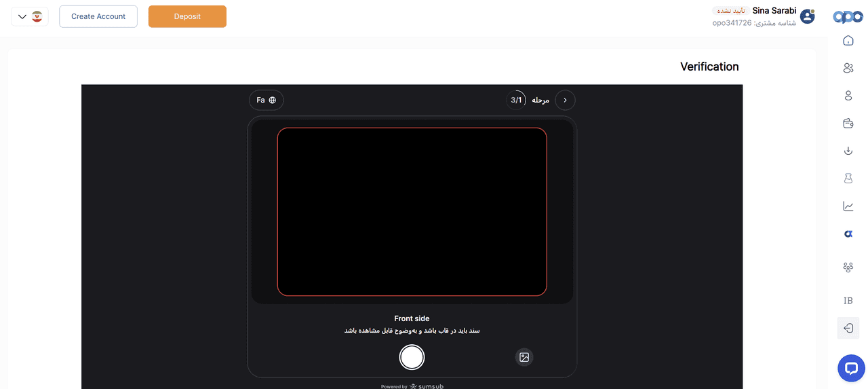Click the orange Deposit button

(x=187, y=17)
